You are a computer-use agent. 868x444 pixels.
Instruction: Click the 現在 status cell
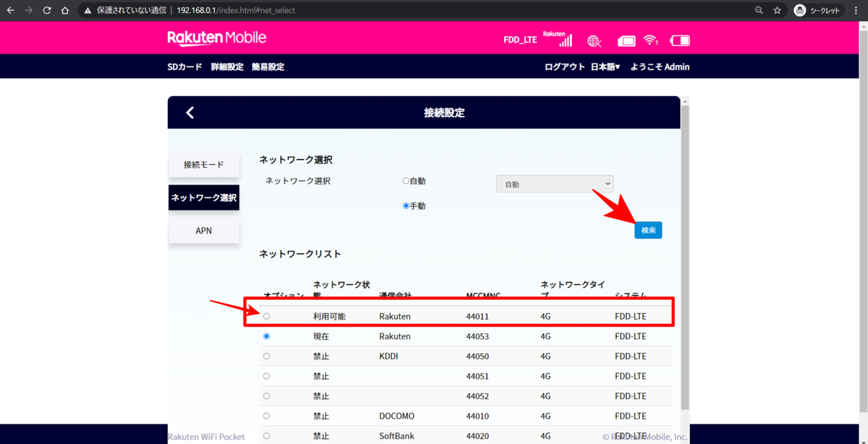tap(321, 336)
